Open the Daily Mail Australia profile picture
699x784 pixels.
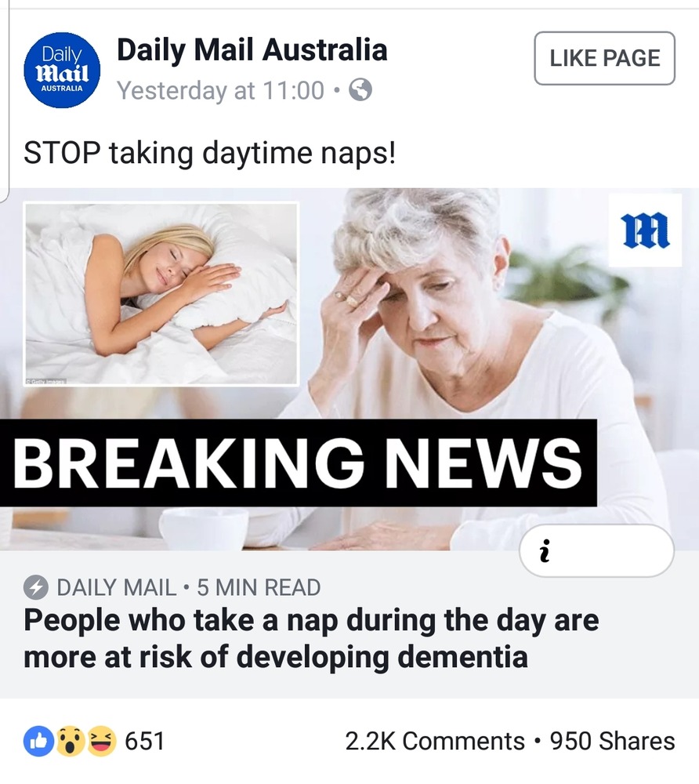click(62, 70)
